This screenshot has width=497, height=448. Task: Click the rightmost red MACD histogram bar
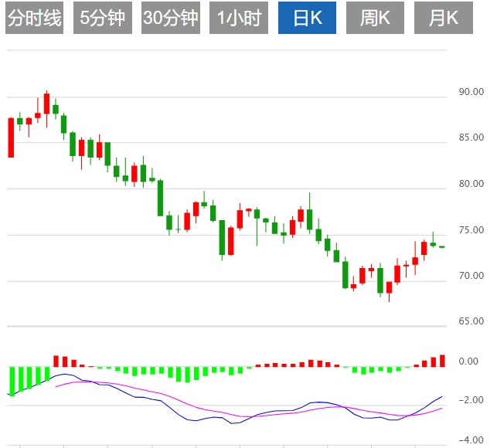tap(442, 360)
